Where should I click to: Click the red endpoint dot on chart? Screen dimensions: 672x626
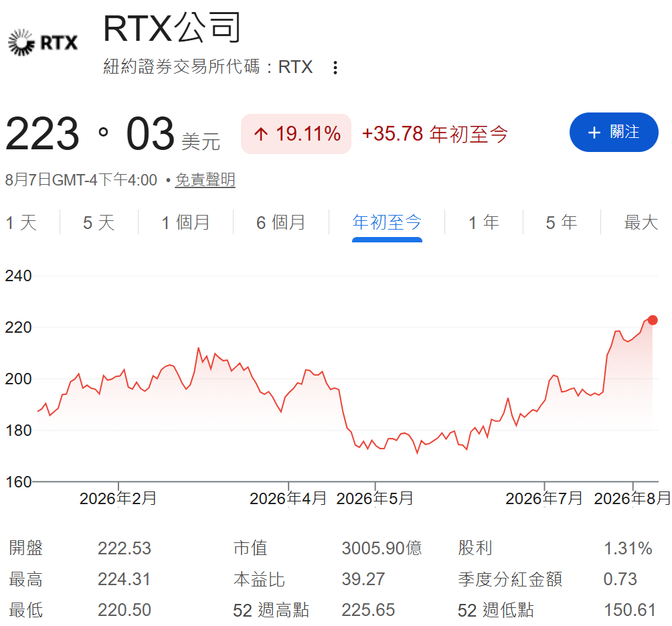(x=653, y=320)
